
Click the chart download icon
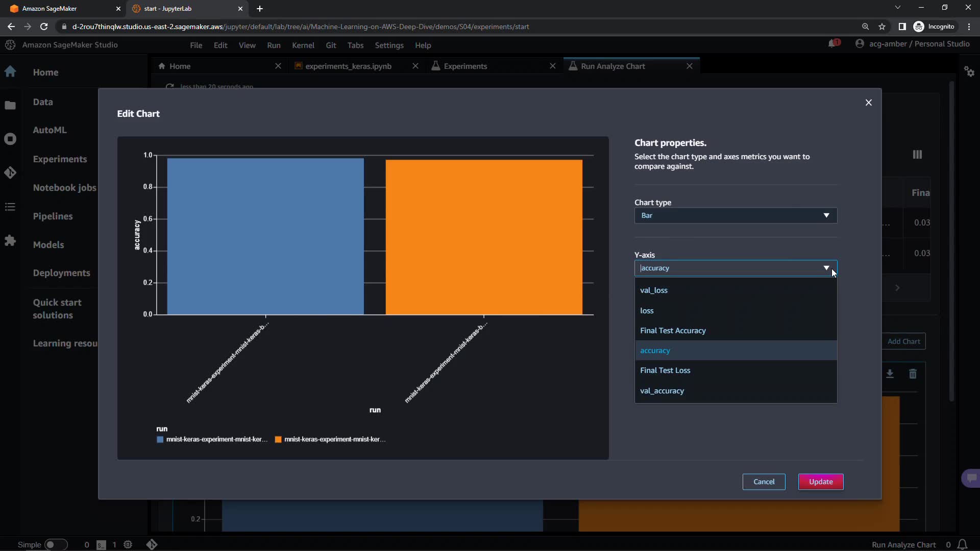click(890, 374)
